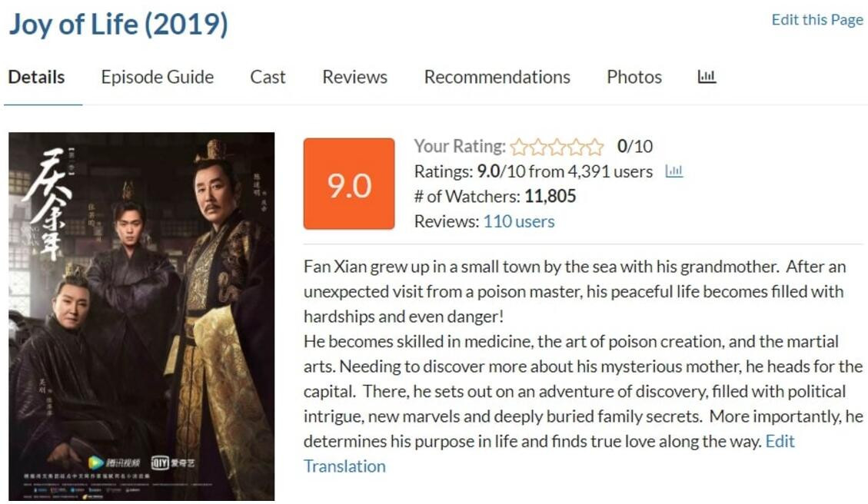Switch to the Photos tab

[x=634, y=77]
